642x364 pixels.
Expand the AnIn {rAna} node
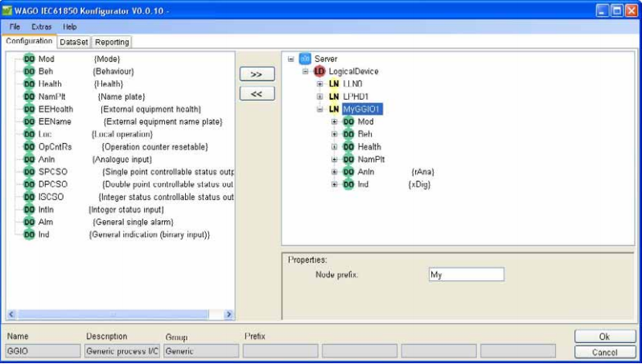[x=335, y=172]
